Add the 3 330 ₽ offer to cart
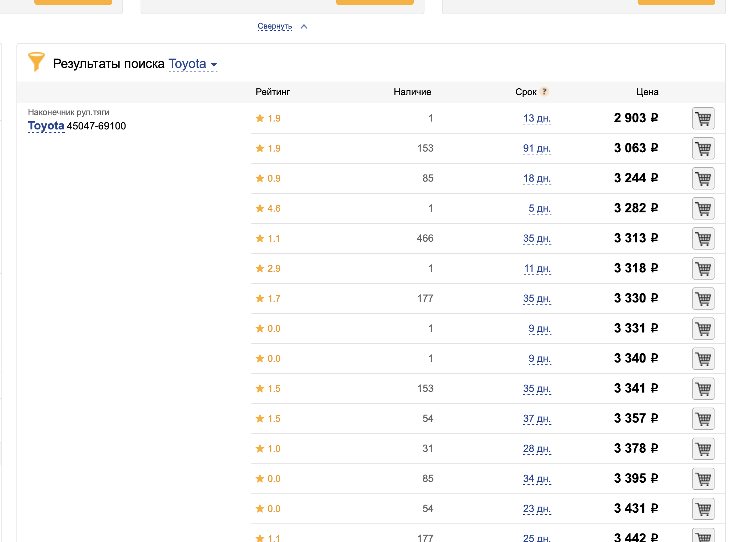Viewport: 756px width, 542px height. coord(703,299)
